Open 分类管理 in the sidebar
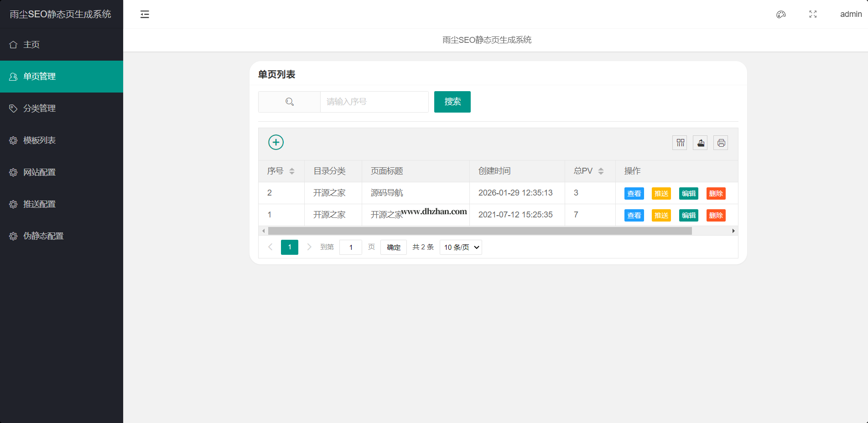868x423 pixels. (40, 108)
